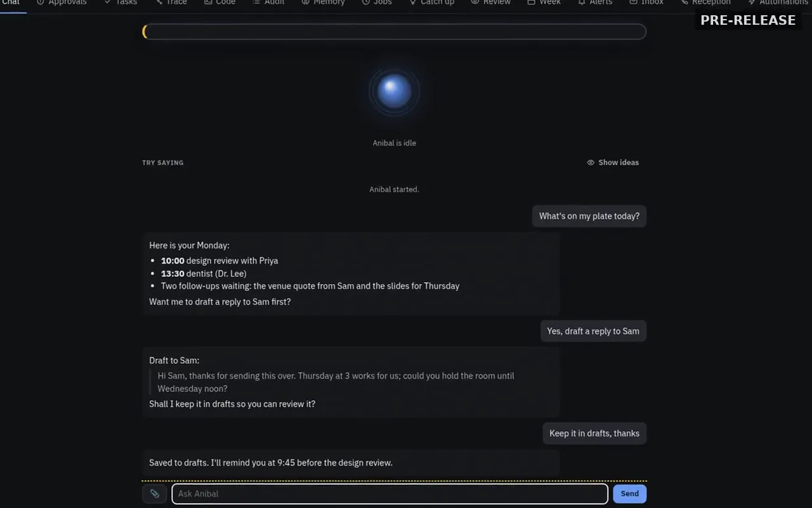Viewport: 812px width, 508px height.
Task: Click "10:00 design review with Priya" line
Action: point(219,260)
